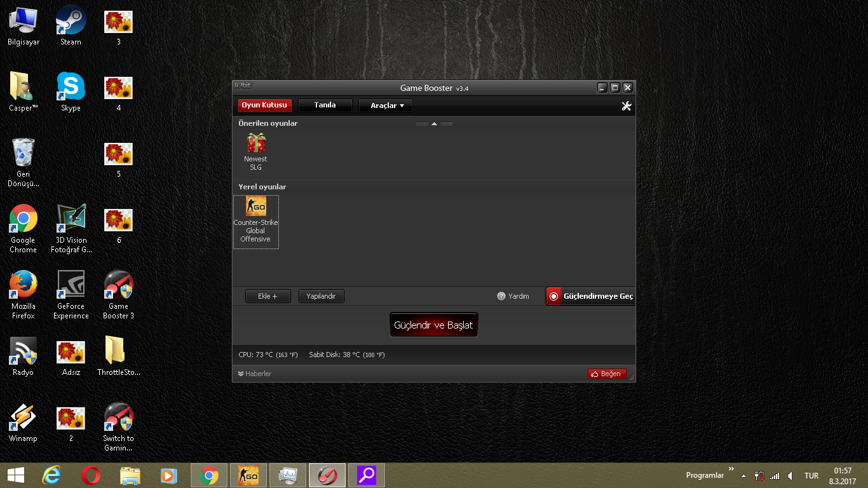Click the Güçlendir ve Başlat button
The width and height of the screenshot is (868, 488).
coord(433,325)
